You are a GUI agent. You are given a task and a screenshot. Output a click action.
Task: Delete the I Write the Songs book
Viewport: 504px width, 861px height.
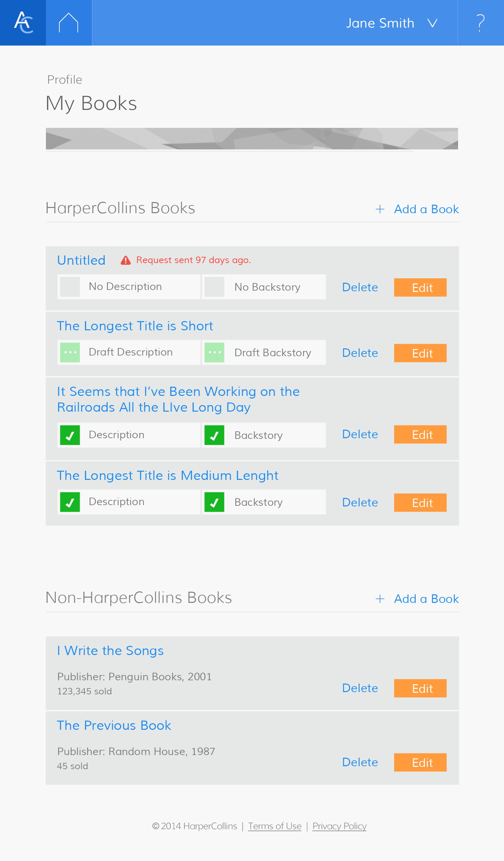360,688
